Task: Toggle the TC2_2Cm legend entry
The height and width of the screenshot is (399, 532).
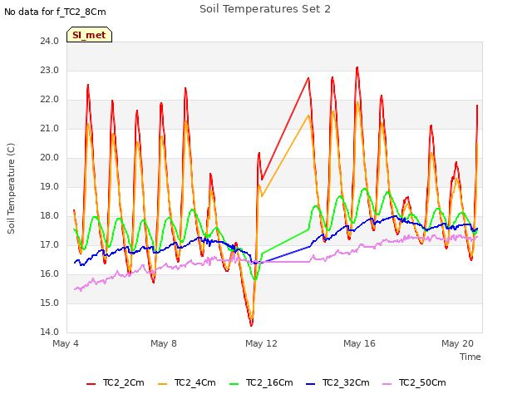Action: [116, 382]
